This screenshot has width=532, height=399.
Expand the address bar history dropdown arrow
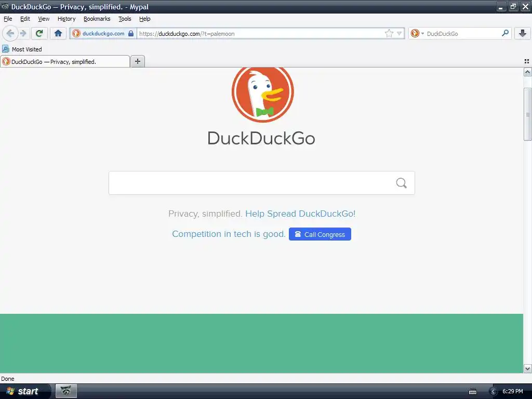[400, 33]
